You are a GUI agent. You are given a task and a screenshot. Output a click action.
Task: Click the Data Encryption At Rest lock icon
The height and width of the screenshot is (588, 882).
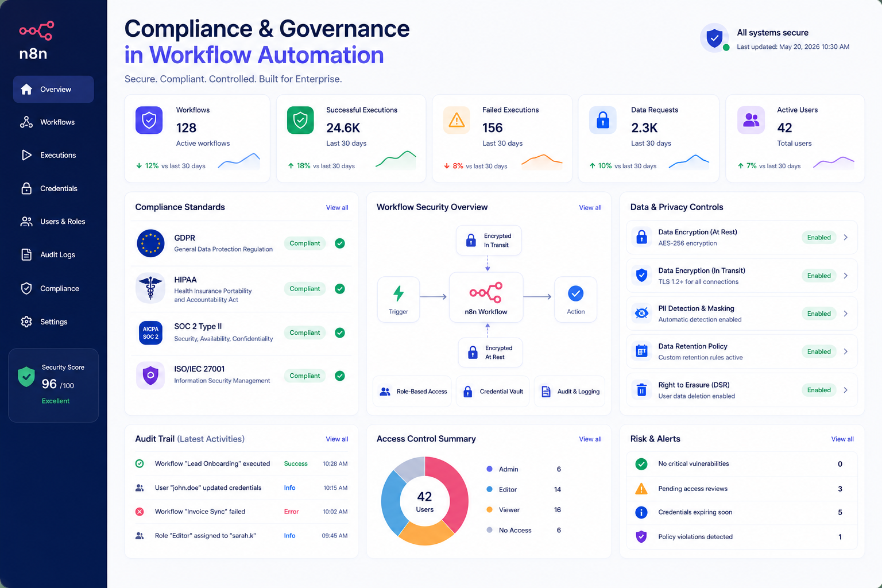click(641, 237)
